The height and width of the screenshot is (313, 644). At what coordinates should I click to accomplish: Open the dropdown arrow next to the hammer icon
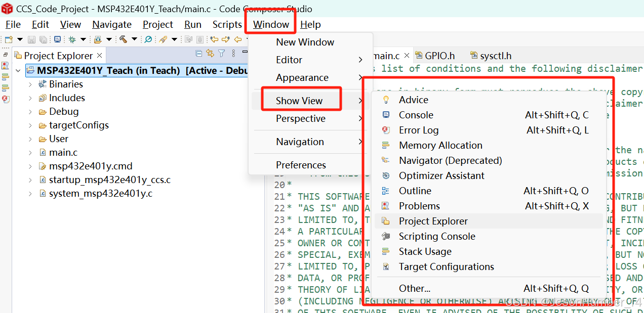pos(135,38)
